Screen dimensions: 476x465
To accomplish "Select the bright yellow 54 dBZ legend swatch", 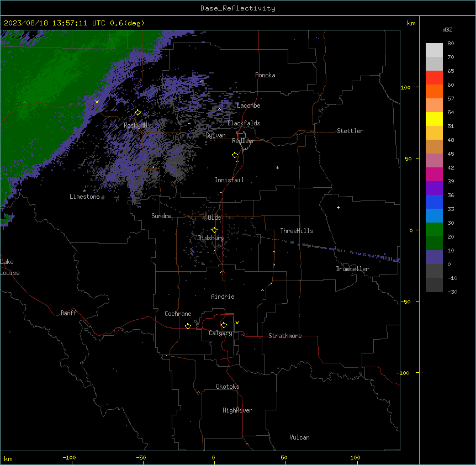I will click(434, 119).
